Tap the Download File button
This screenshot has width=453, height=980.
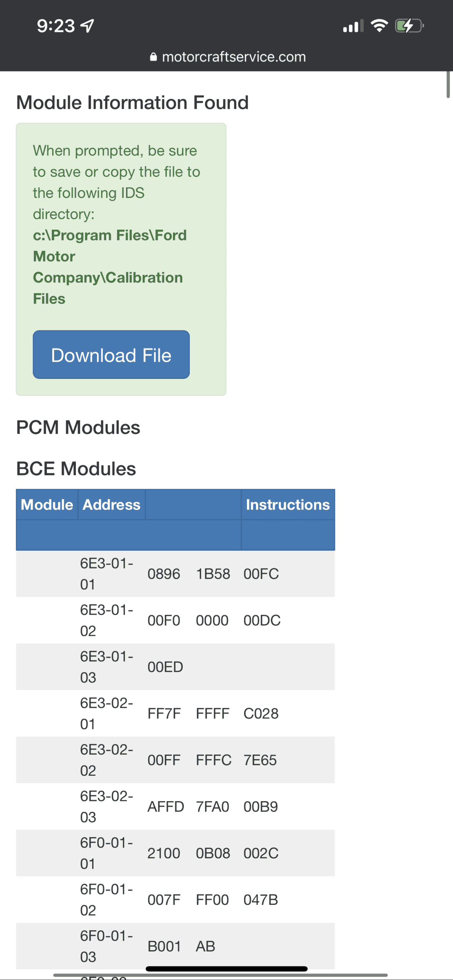tap(111, 354)
